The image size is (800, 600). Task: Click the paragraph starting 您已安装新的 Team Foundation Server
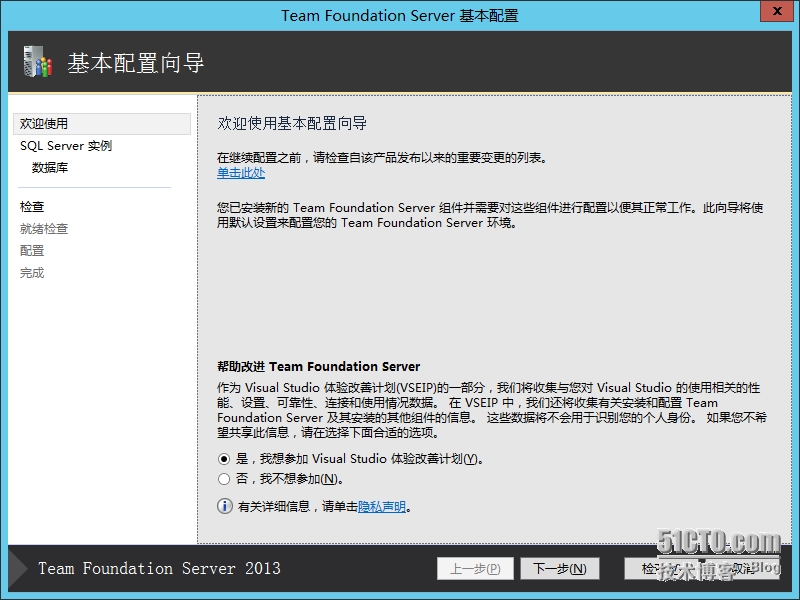(490, 215)
